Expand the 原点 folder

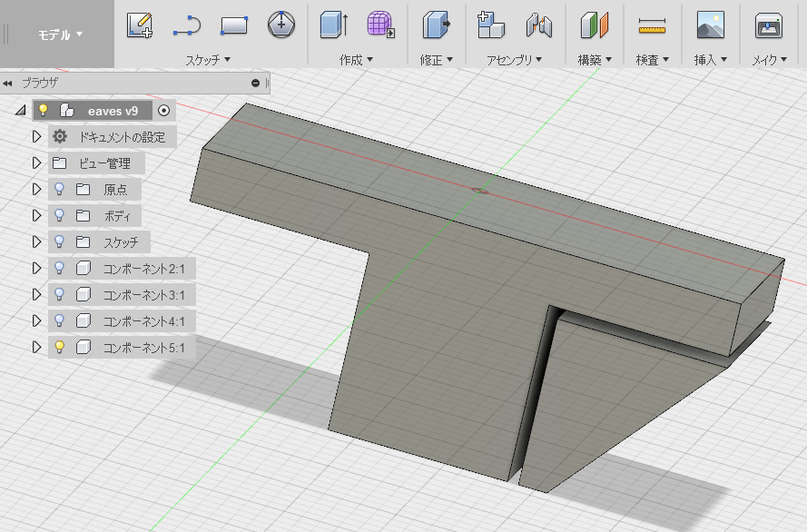pos(36,190)
